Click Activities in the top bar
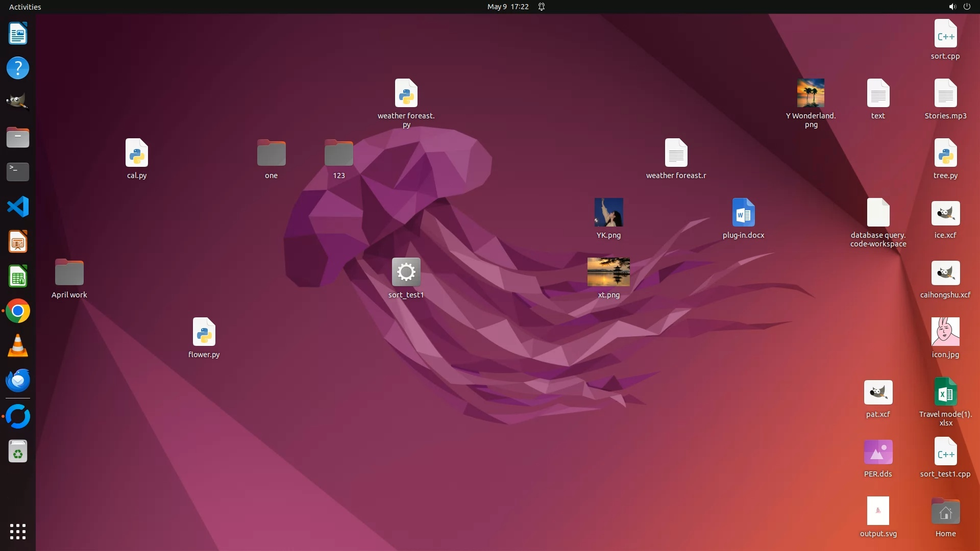The image size is (980, 551). [25, 7]
